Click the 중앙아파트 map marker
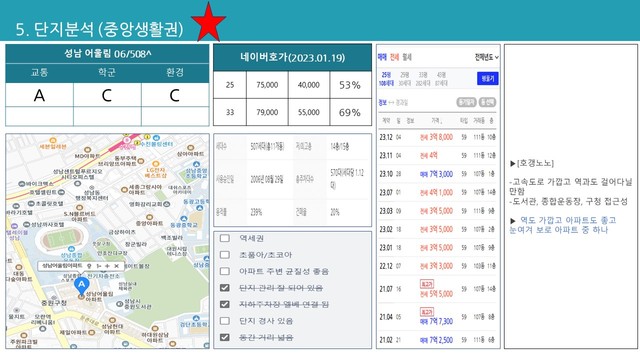 click(x=149, y=217)
